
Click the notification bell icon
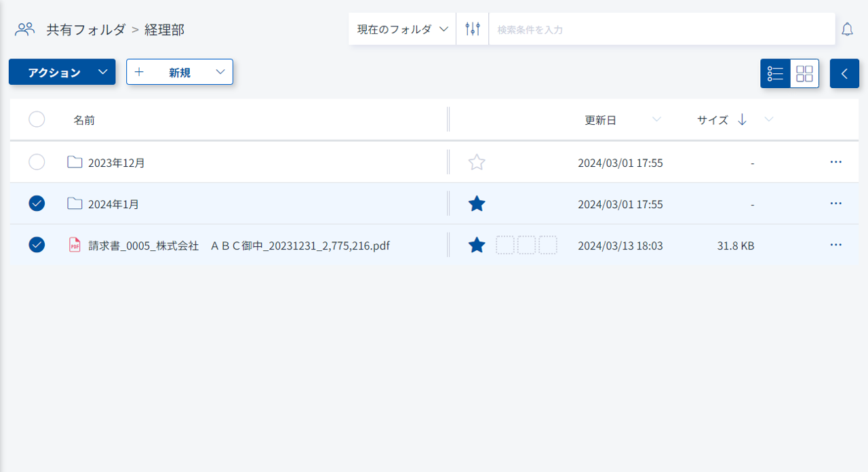tap(847, 29)
